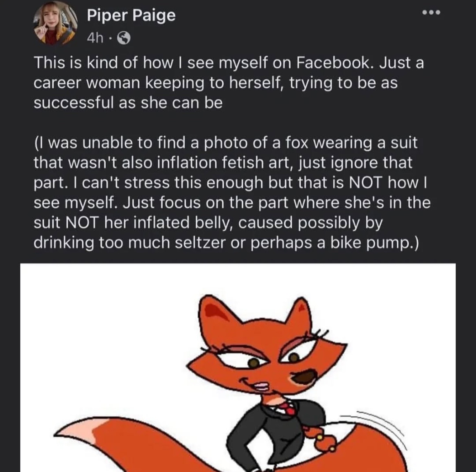This screenshot has height=472, width=476.
Task: Click the globe public privacy icon
Action: 124,39
